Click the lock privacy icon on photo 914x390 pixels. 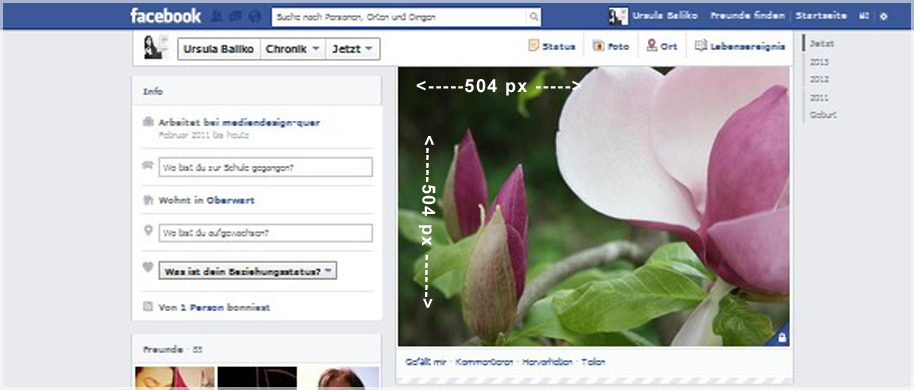pos(782,338)
